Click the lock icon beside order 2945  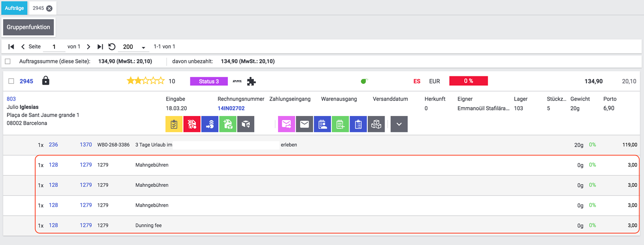(x=46, y=81)
